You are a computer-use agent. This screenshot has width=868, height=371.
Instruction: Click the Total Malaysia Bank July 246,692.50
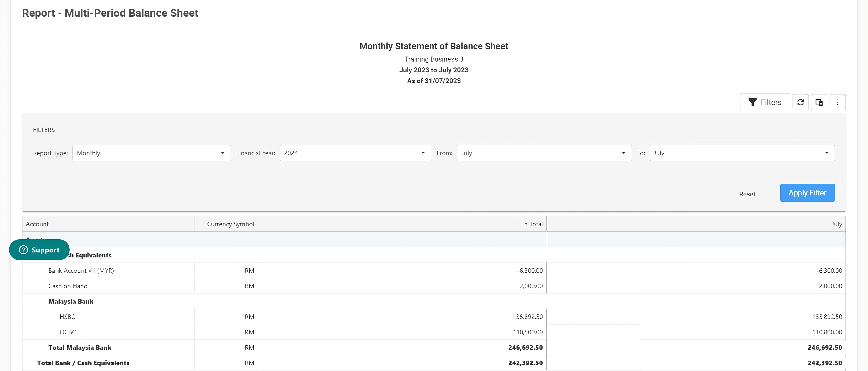click(825, 348)
